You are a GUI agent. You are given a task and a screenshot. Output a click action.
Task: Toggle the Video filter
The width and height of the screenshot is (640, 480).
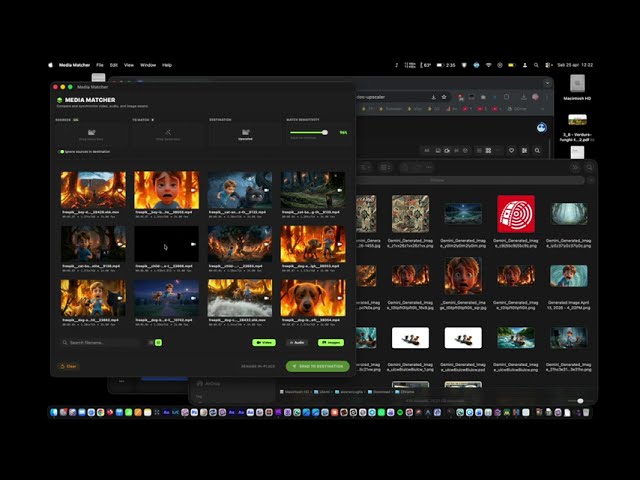(263, 342)
